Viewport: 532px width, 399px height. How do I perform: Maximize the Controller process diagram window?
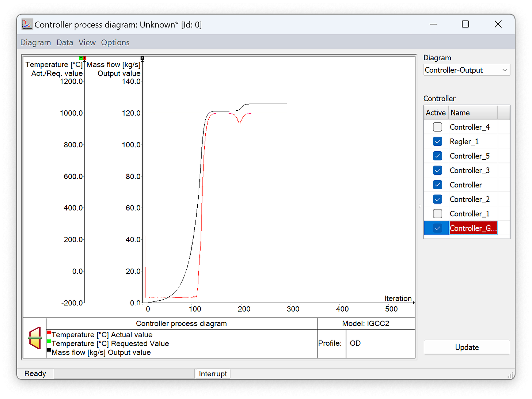(465, 24)
